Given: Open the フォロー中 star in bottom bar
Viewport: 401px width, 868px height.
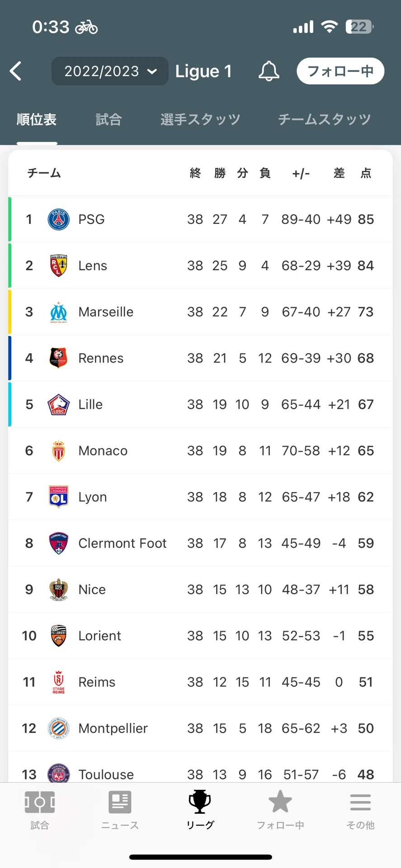Looking at the screenshot, I should pos(280,810).
